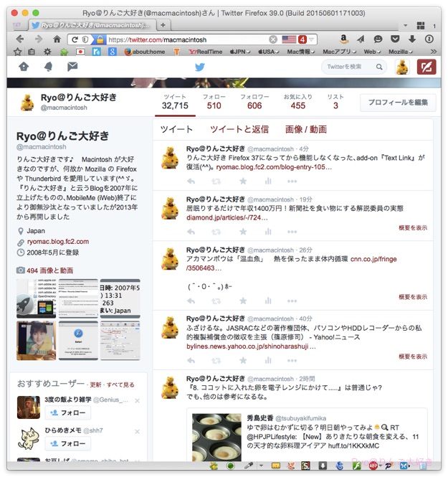
Task: Open Firefox home page via house icon in navigation bar
Action: [57, 39]
